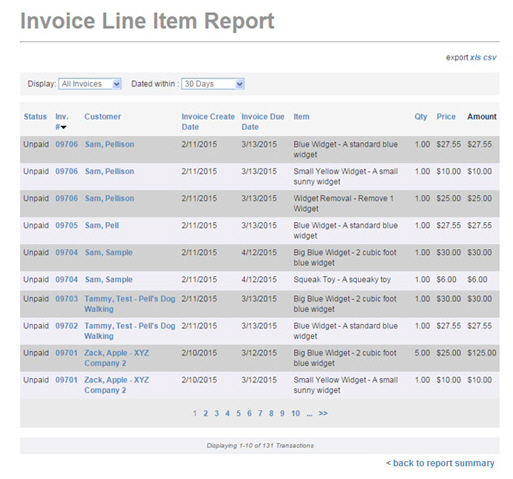The width and height of the screenshot is (513, 479).
Task: Go to page 8
Action: [x=271, y=413]
